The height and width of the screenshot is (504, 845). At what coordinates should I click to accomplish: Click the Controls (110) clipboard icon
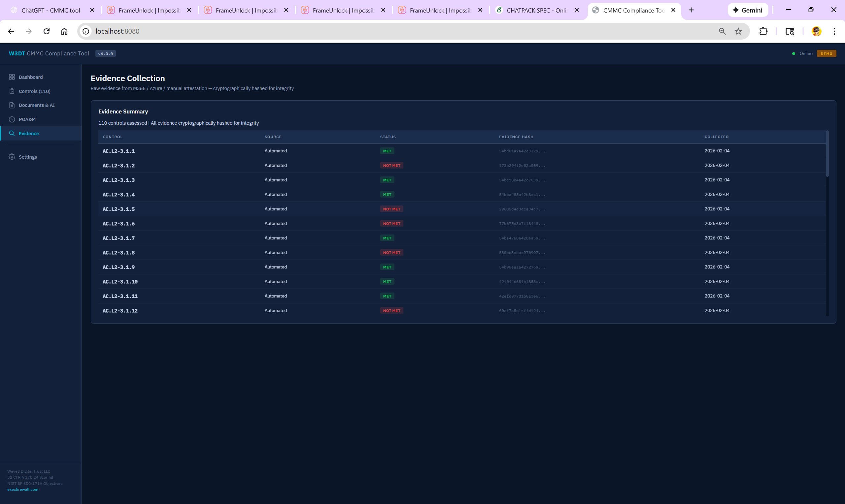click(12, 91)
